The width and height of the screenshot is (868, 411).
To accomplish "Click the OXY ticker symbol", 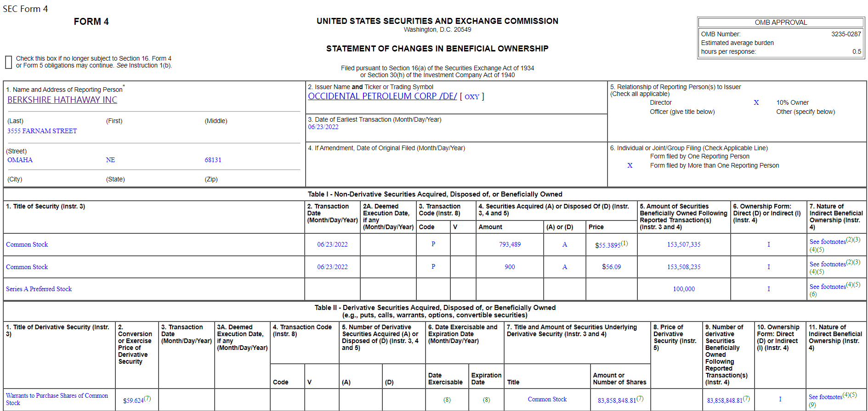I will click(472, 96).
